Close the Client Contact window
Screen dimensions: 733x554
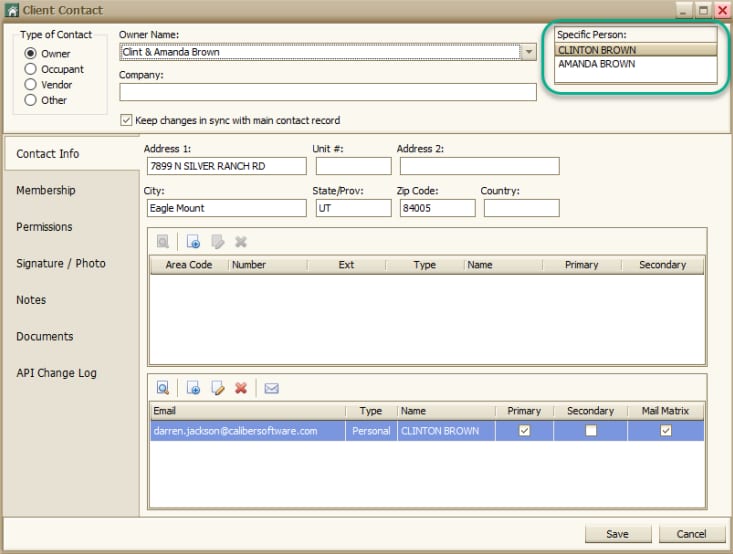pyautogui.click(x=723, y=10)
